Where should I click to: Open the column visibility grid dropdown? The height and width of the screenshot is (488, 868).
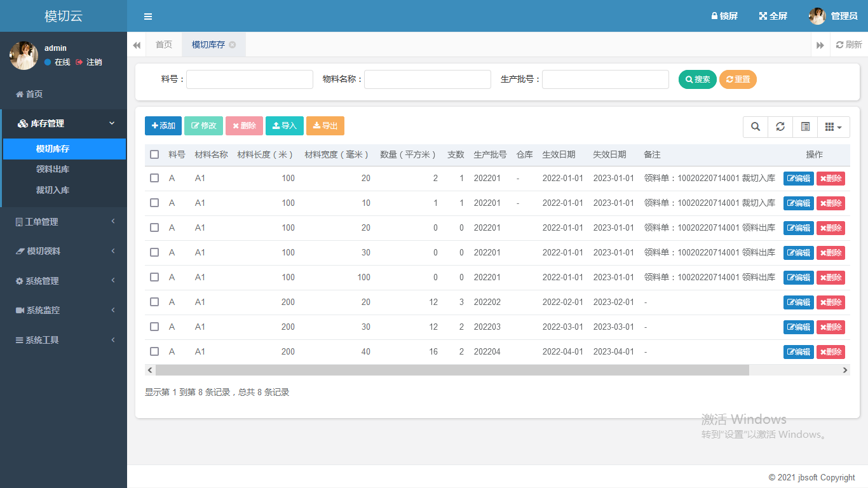[833, 126]
